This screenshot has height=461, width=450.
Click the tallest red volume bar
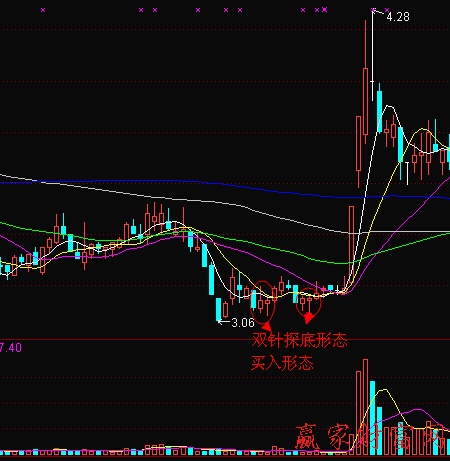coord(365,407)
